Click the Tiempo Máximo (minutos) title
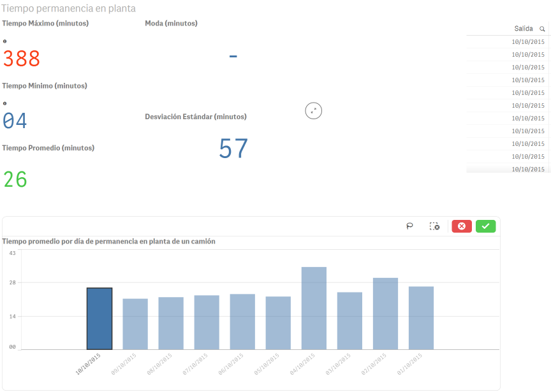The height and width of the screenshot is (392, 551). tap(45, 23)
